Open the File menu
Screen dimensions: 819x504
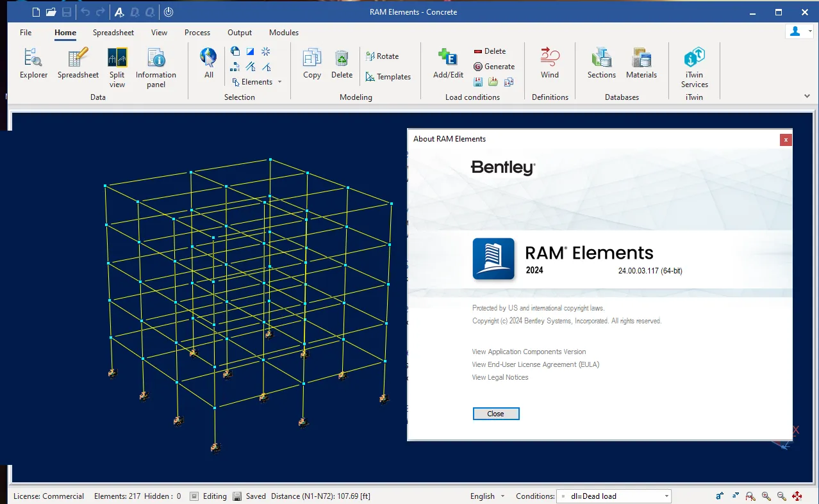pyautogui.click(x=26, y=33)
